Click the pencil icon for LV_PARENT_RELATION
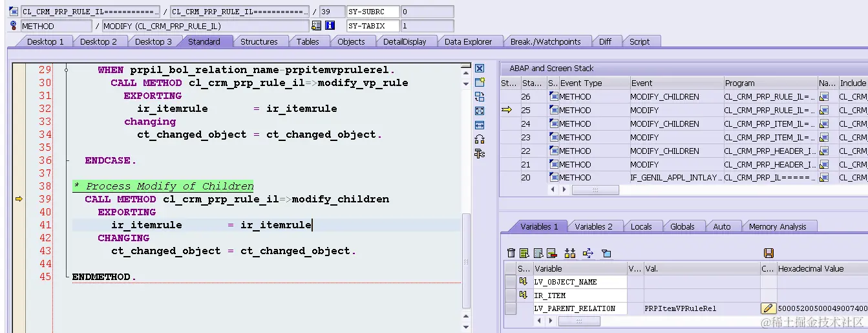Image resolution: width=868 pixels, height=333 pixels. 768,308
